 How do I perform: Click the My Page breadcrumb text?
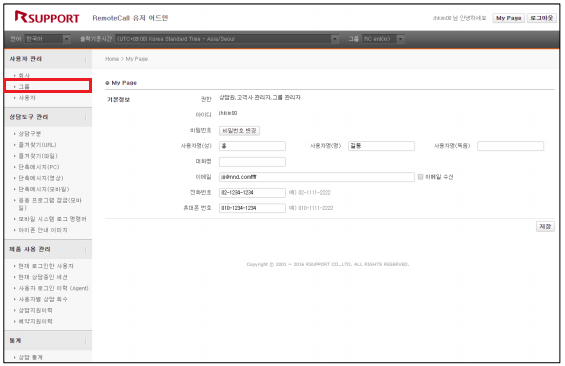point(137,59)
